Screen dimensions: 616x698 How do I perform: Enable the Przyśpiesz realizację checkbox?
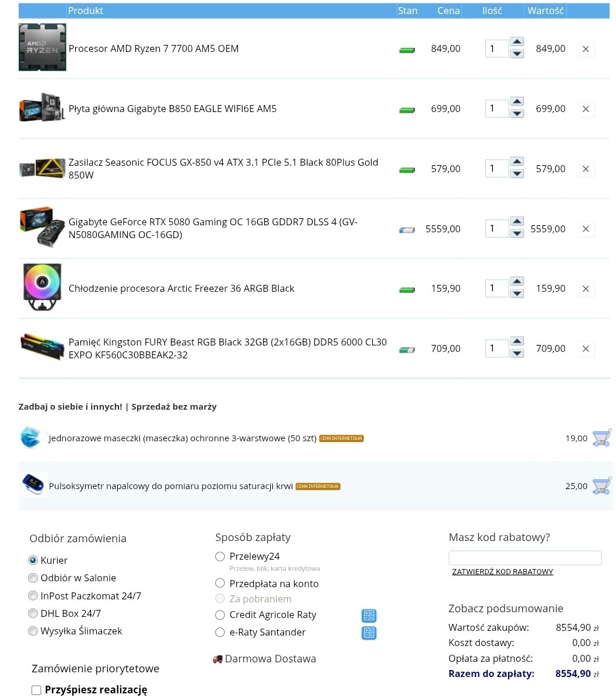(x=36, y=690)
